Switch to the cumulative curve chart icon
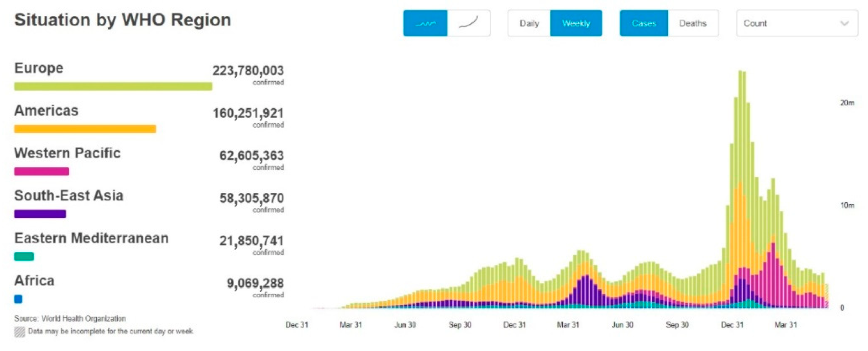This screenshot has width=868, height=351. point(468,23)
